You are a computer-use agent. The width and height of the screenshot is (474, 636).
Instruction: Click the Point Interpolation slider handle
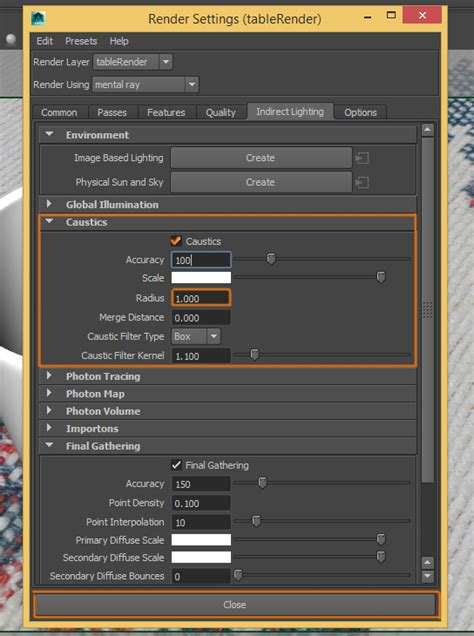tap(256, 521)
